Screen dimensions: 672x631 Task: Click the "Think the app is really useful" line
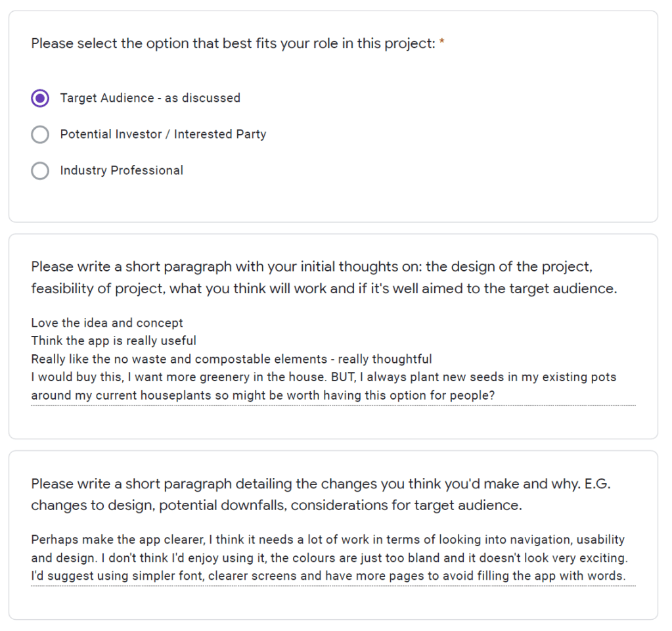[114, 341]
